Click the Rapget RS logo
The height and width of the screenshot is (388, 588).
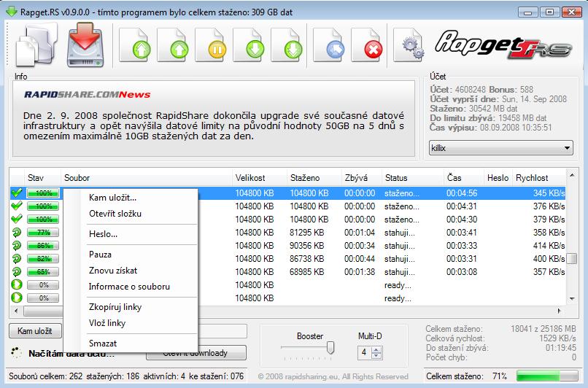(503, 45)
